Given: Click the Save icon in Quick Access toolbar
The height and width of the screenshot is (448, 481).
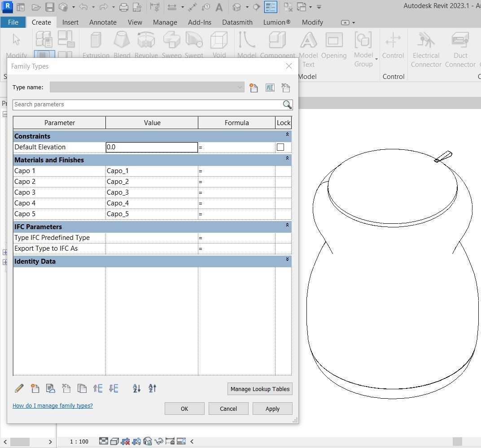Looking at the screenshot, I should (49, 7).
